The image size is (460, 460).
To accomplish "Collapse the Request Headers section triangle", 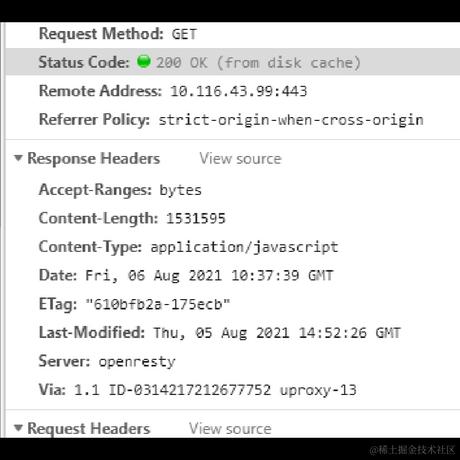I will point(18,428).
